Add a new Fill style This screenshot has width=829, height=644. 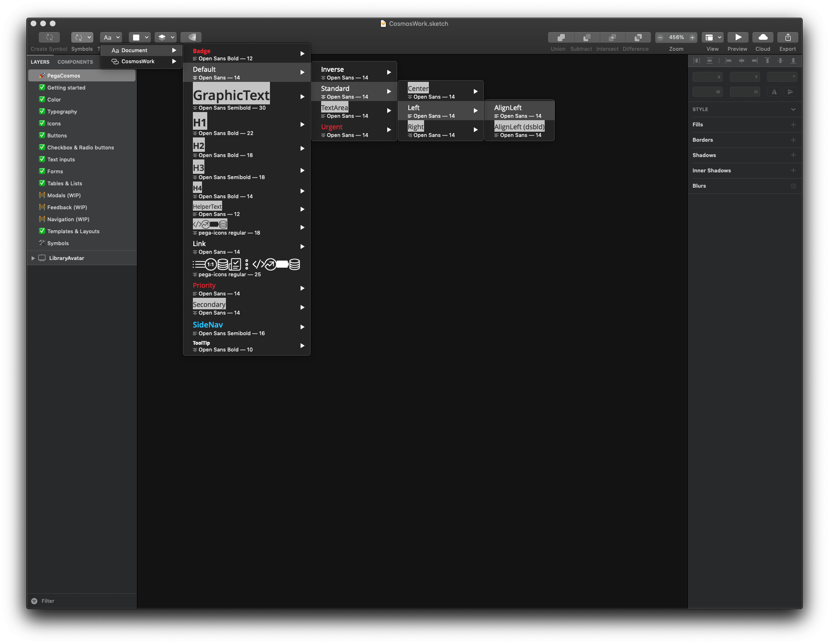coord(794,124)
